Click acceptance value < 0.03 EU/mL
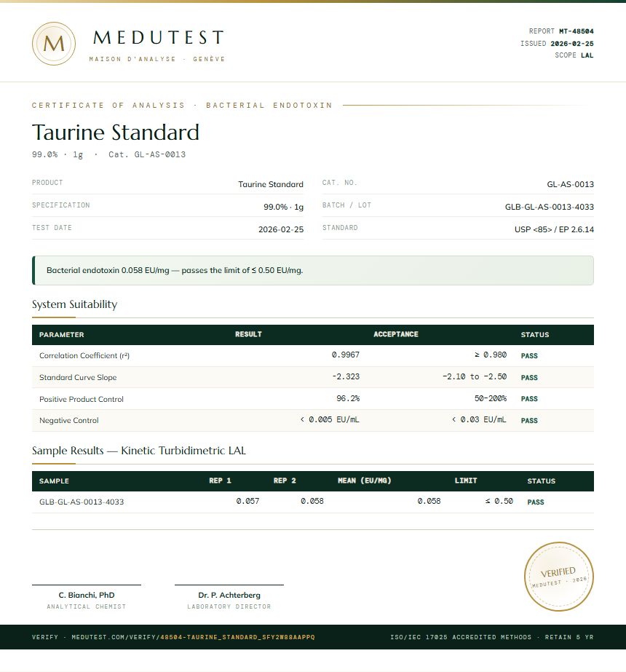 pos(479,419)
